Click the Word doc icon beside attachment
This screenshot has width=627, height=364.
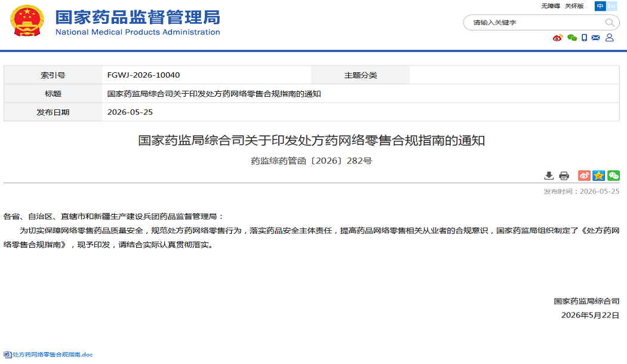pos(7,354)
